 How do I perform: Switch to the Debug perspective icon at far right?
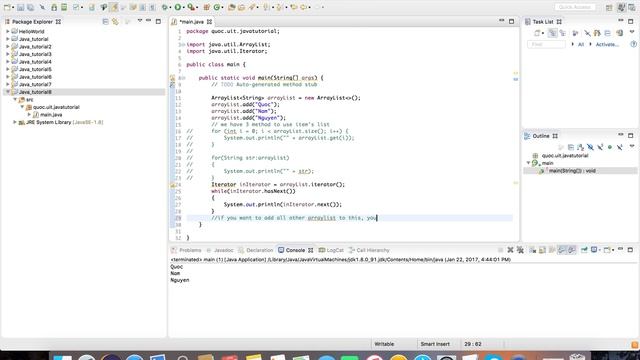pos(632,7)
